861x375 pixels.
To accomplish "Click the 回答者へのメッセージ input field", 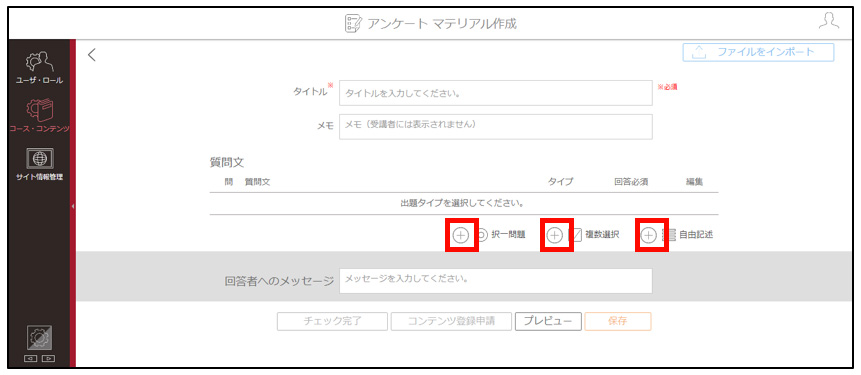I will (x=495, y=281).
